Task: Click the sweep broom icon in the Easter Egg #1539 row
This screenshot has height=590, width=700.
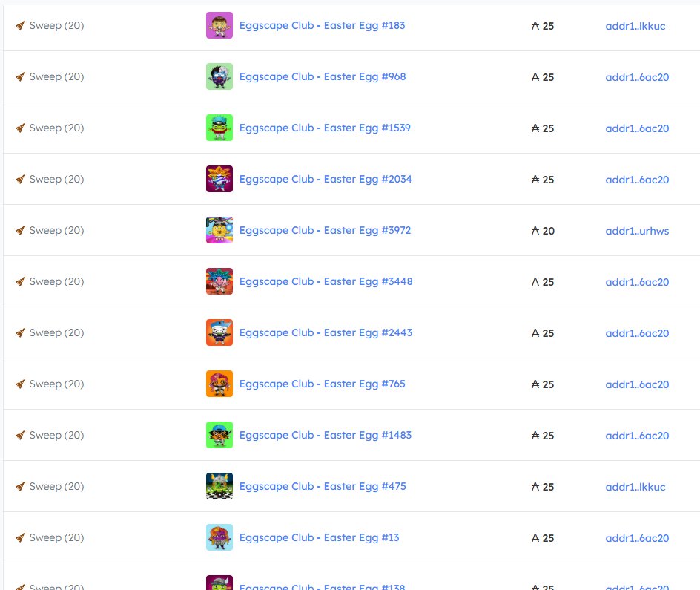Action: [21, 128]
